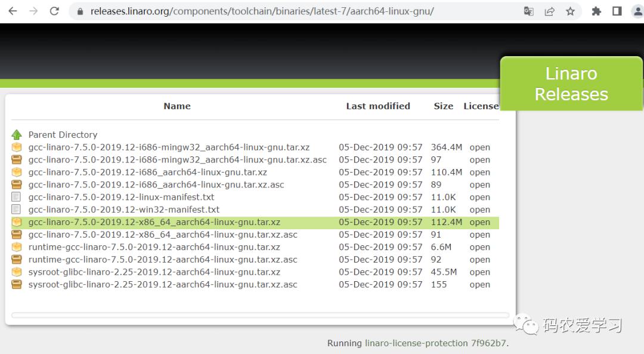
Task: Click the 155 size value
Action: [439, 285]
